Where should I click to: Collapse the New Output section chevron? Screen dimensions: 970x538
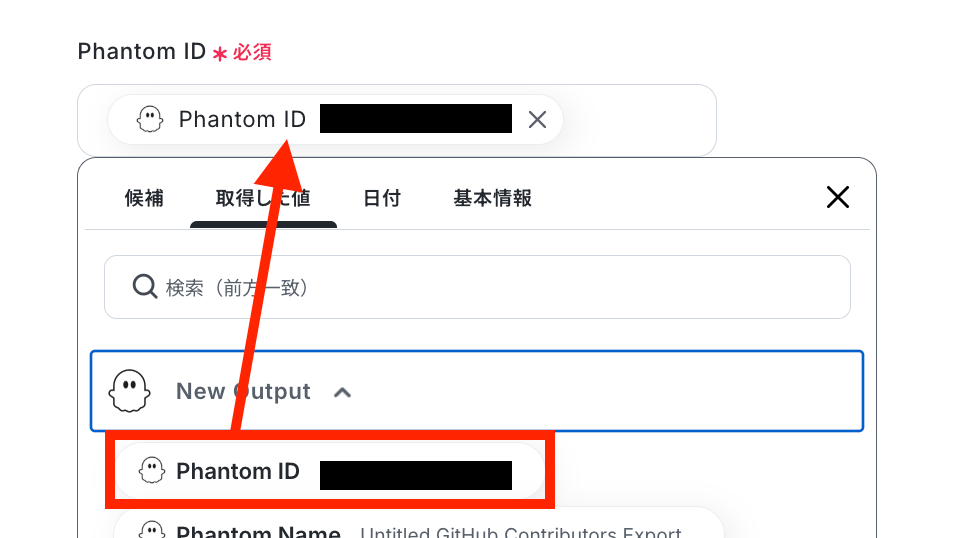342,393
